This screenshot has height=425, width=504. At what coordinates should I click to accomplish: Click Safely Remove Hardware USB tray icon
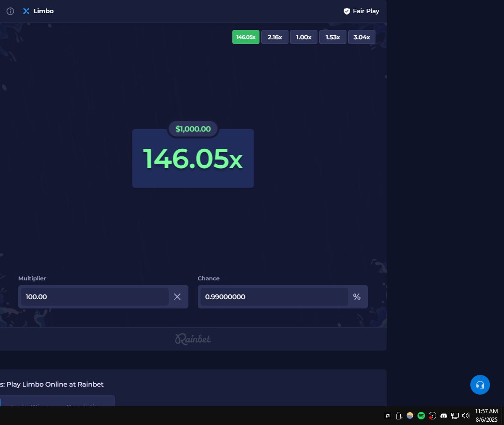pos(399,416)
